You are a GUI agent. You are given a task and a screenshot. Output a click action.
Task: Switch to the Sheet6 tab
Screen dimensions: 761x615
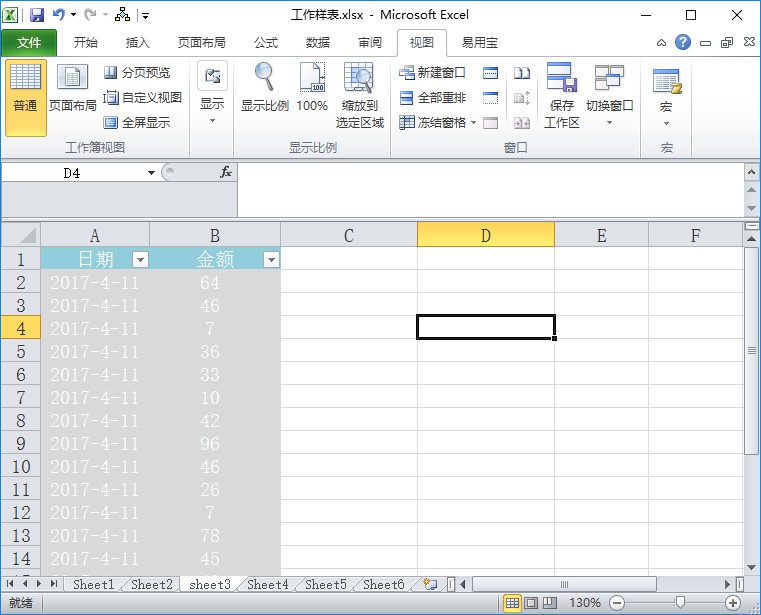click(383, 584)
